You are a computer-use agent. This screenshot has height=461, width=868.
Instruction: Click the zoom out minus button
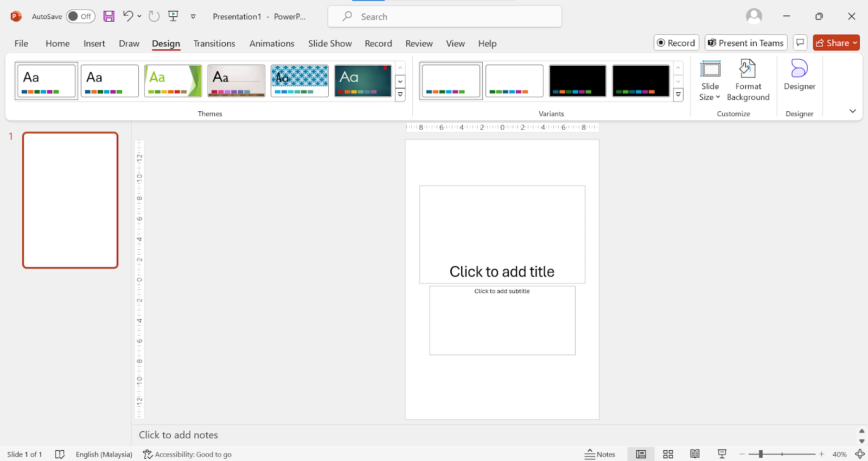[x=742, y=454]
